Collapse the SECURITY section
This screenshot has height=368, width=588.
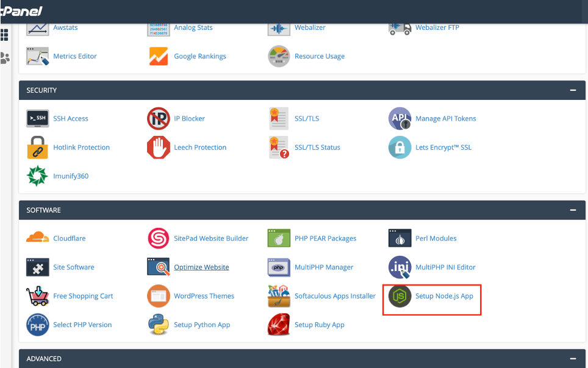[573, 90]
